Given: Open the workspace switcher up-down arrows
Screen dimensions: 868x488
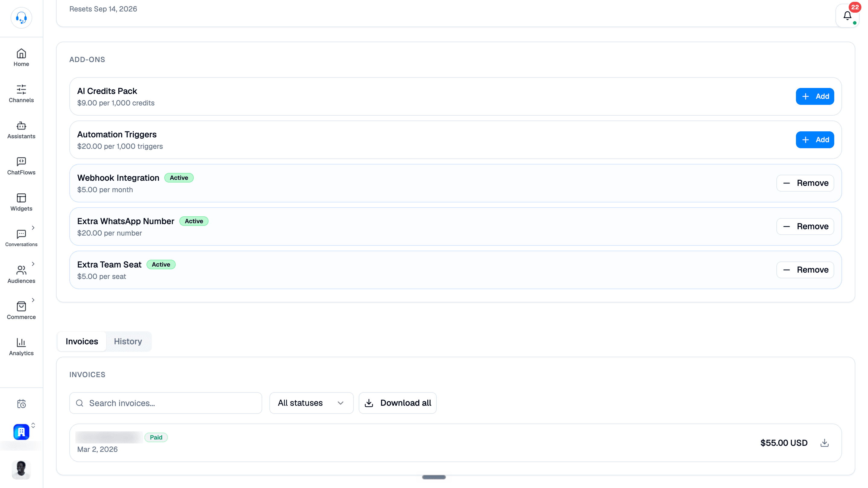Looking at the screenshot, I should pos(33,425).
